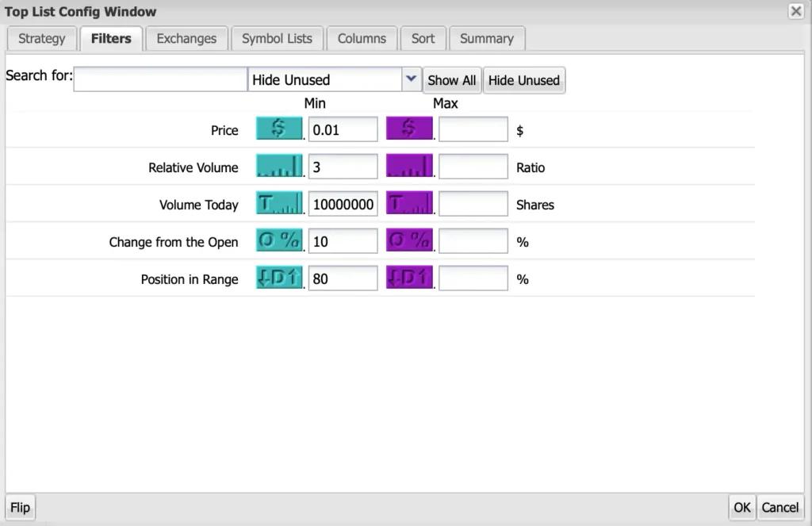Click the purple Max Volume Today icon

coord(409,204)
